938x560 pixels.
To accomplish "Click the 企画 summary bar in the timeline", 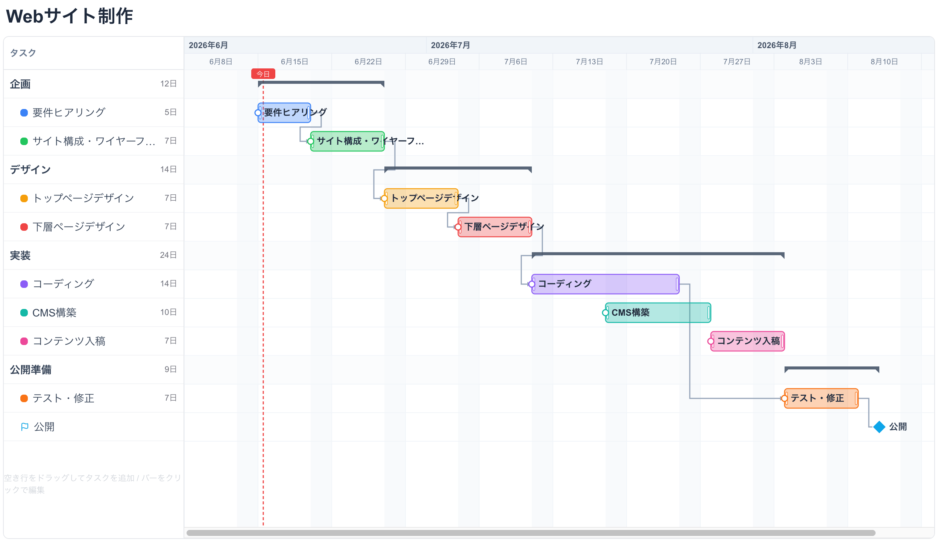I will pos(321,83).
